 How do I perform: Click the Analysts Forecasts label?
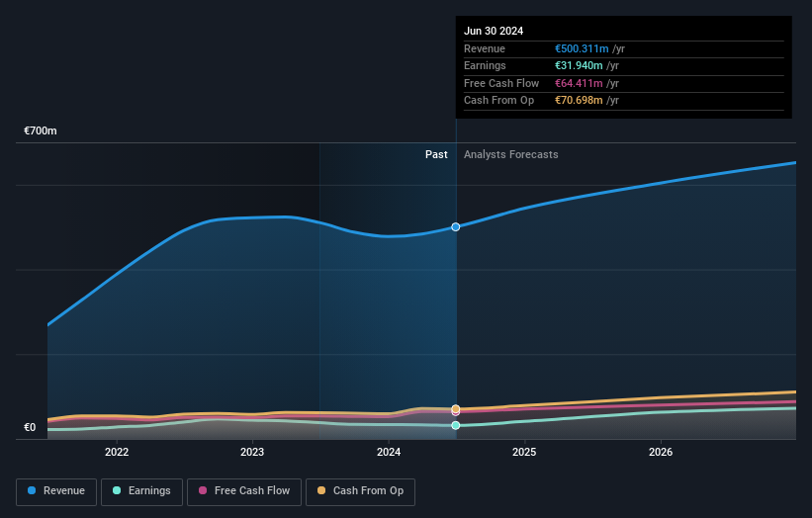511,154
